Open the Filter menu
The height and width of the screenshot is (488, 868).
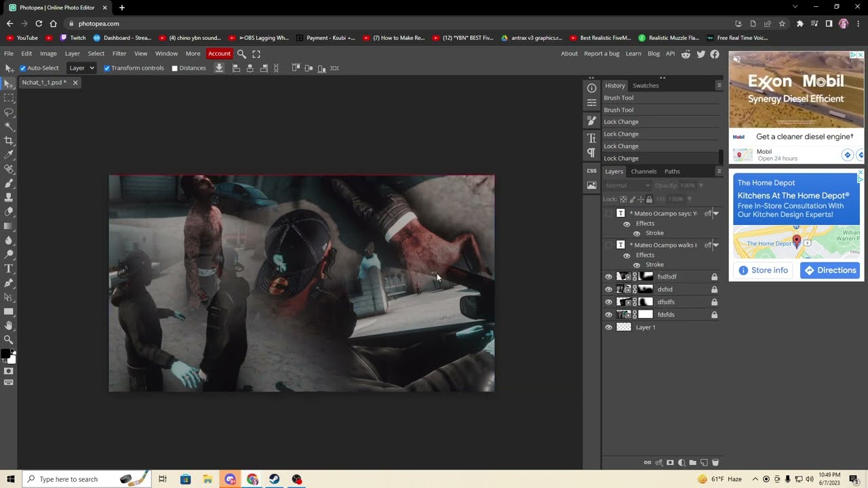(x=119, y=54)
